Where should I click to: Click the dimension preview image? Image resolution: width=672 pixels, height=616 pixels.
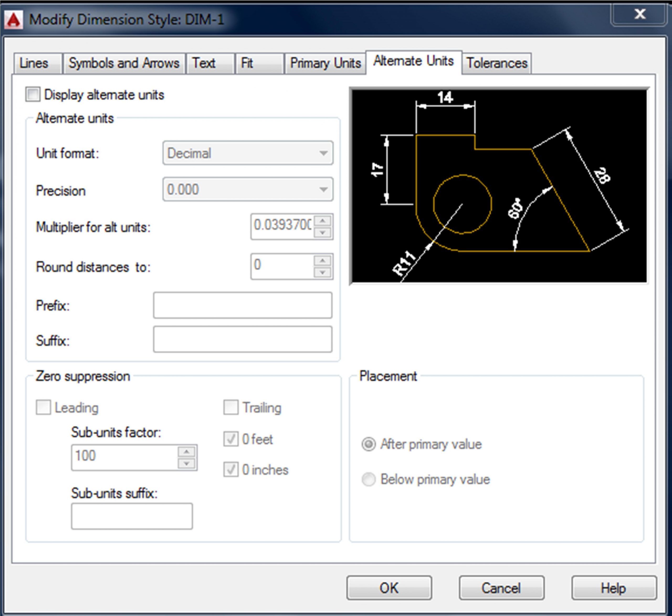pos(499,186)
